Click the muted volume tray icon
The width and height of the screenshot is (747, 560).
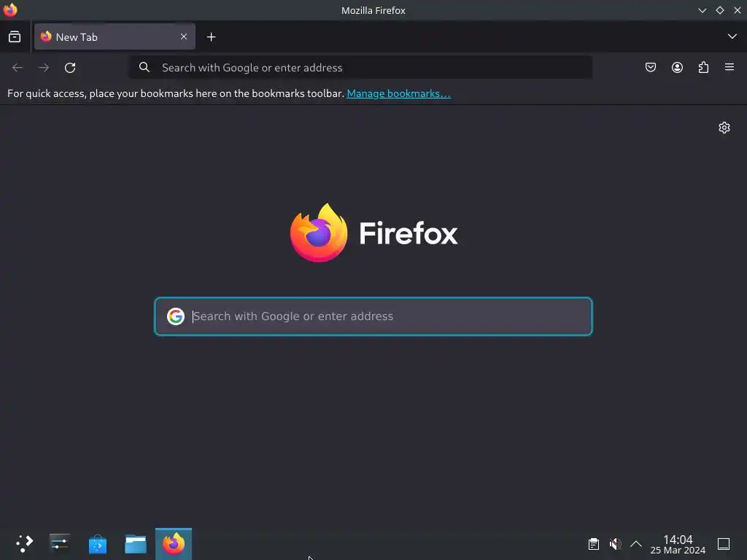tap(615, 544)
